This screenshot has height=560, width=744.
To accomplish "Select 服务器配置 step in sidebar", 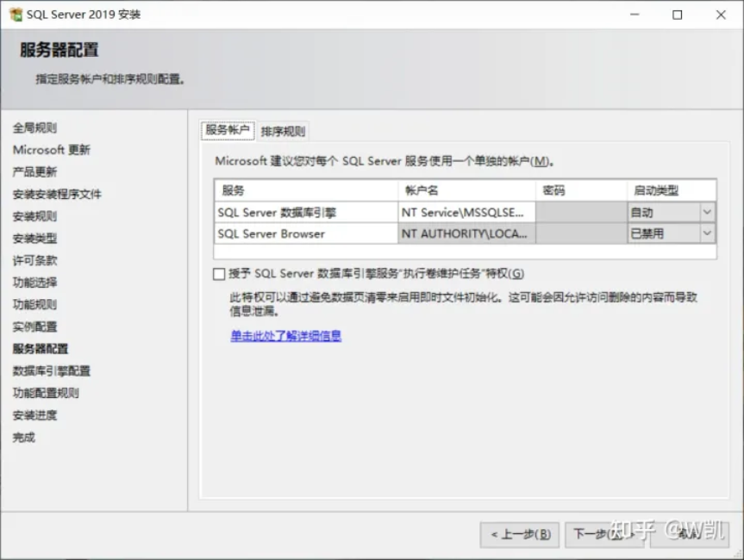I will (x=41, y=349).
